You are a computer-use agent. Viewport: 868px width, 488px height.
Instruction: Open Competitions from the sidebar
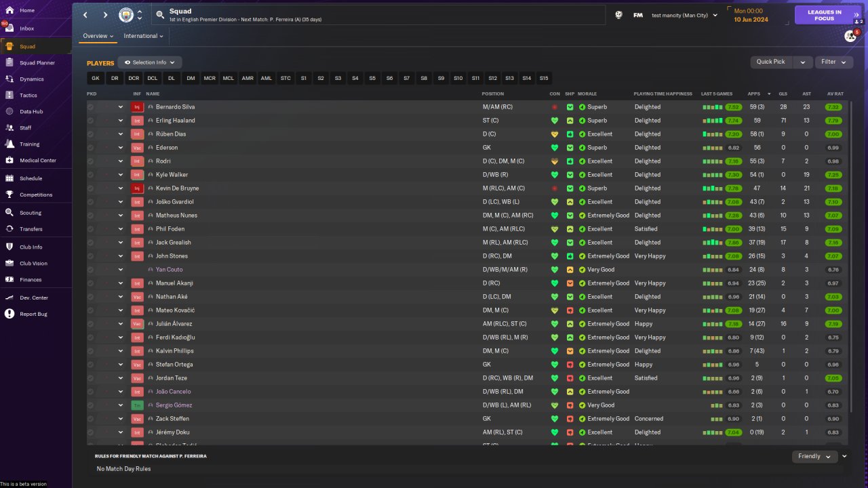[35, 195]
